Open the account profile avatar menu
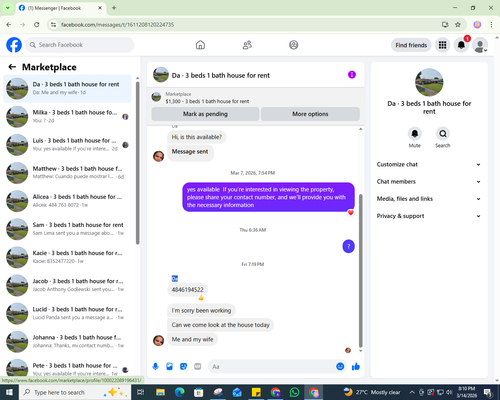Screen dimensions: 500x400 pos(480,45)
